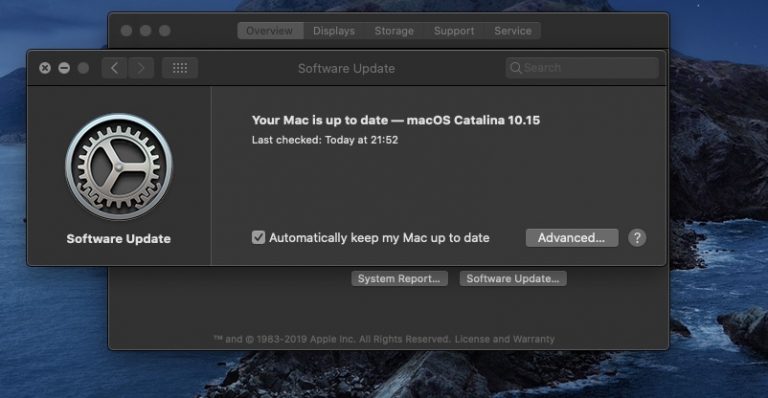The height and width of the screenshot is (398, 768).
Task: Go forward with the right chevron button
Action: point(141,68)
